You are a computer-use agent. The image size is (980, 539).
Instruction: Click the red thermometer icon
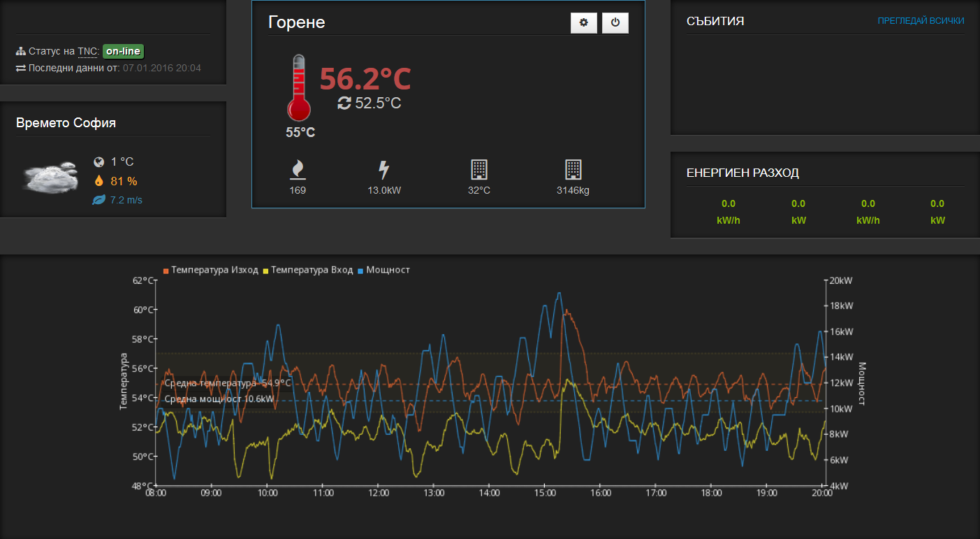point(298,89)
